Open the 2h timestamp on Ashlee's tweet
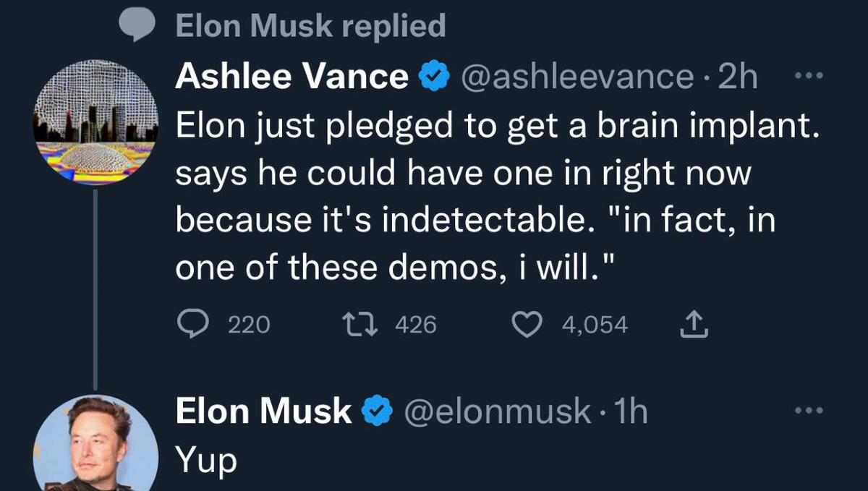 click(x=739, y=77)
